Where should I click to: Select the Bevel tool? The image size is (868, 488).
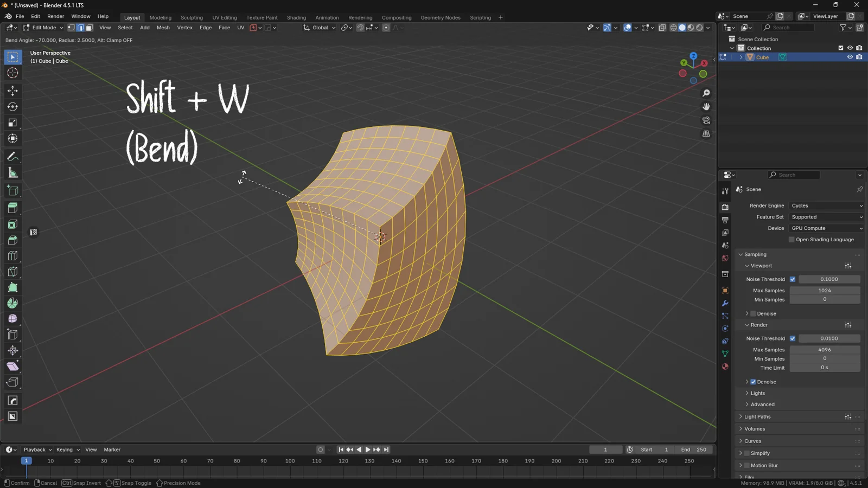(x=12, y=240)
